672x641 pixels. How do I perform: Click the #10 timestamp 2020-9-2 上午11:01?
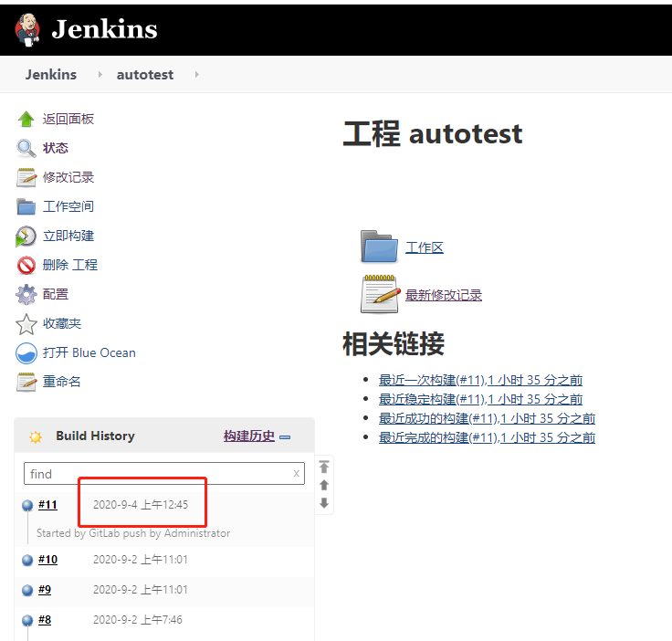click(x=141, y=560)
